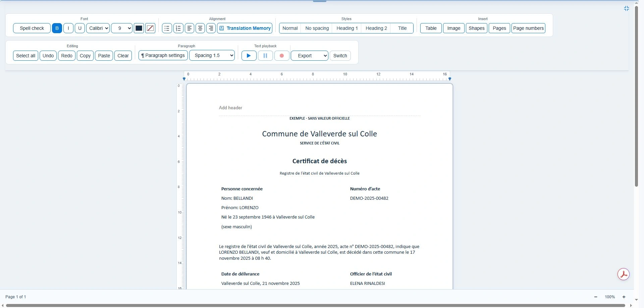Image resolution: width=644 pixels, height=308 pixels.
Task: Toggle italic formatting
Action: click(68, 28)
